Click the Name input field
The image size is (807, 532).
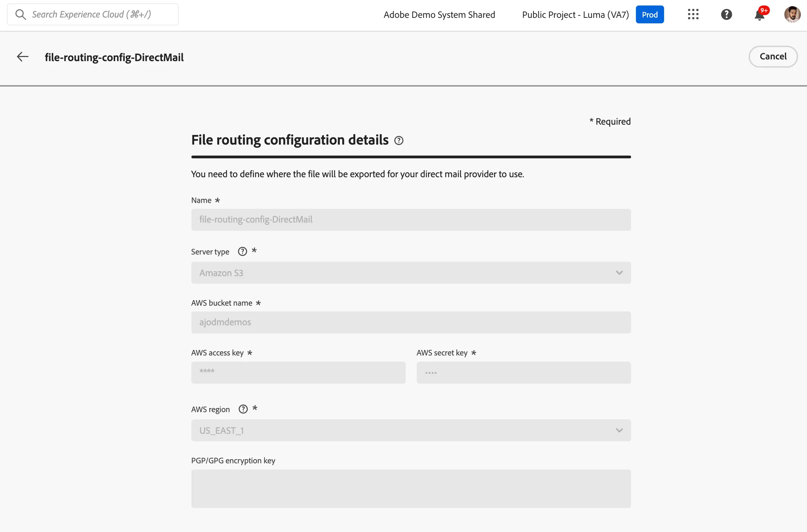[411, 220]
